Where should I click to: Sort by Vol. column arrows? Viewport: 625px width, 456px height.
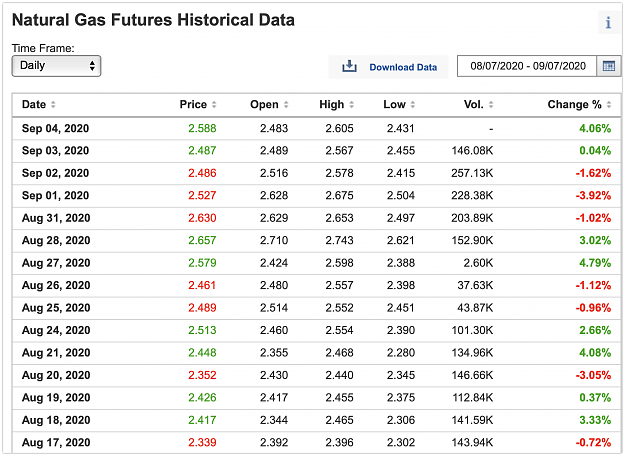pos(491,104)
